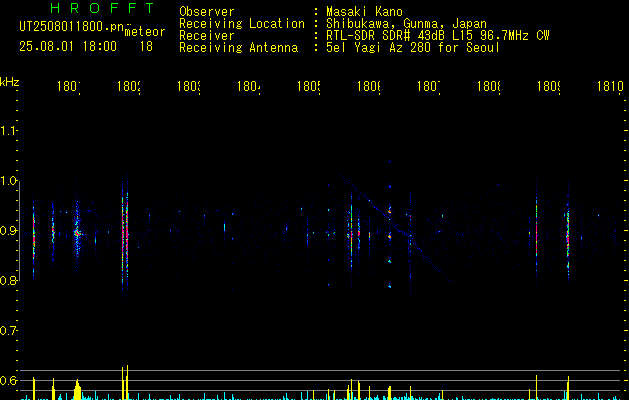Click the Receiving Location label

click(x=242, y=24)
